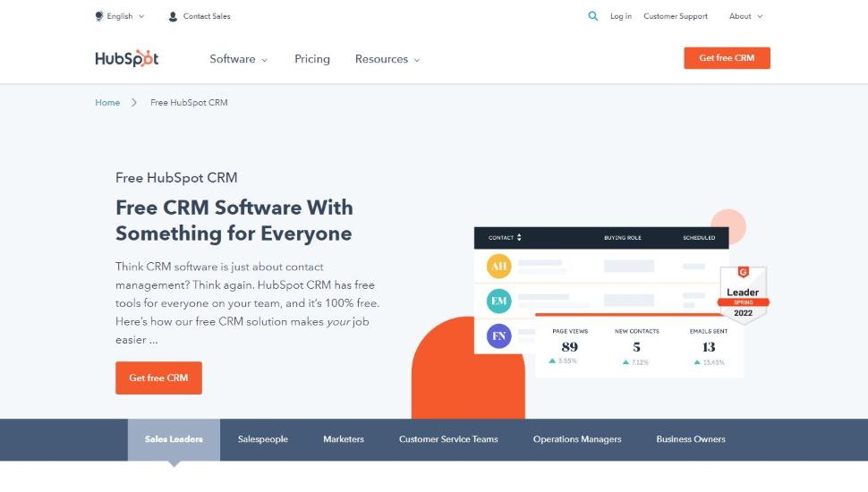The width and height of the screenshot is (868, 492).
Task: Click the headline Free CRM Software With
Action: [234, 208]
